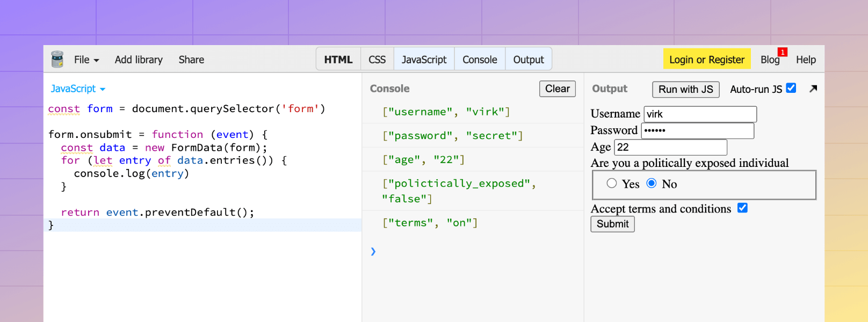Click the Login or Register button
Image resolution: width=868 pixels, height=322 pixels.
point(706,60)
